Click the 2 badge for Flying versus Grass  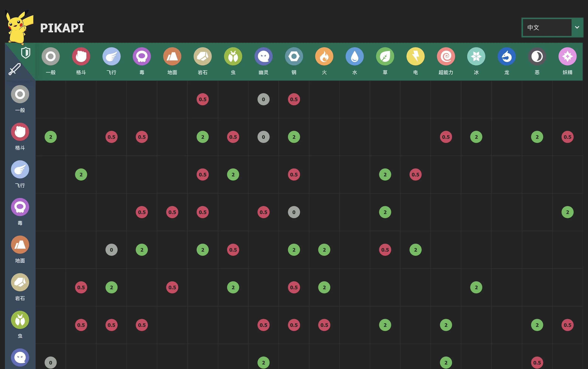point(385,174)
